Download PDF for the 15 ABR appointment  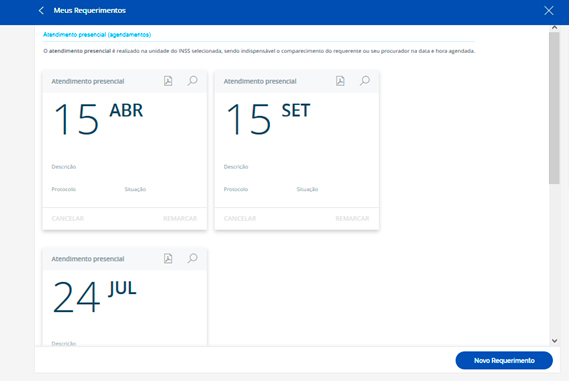(168, 81)
